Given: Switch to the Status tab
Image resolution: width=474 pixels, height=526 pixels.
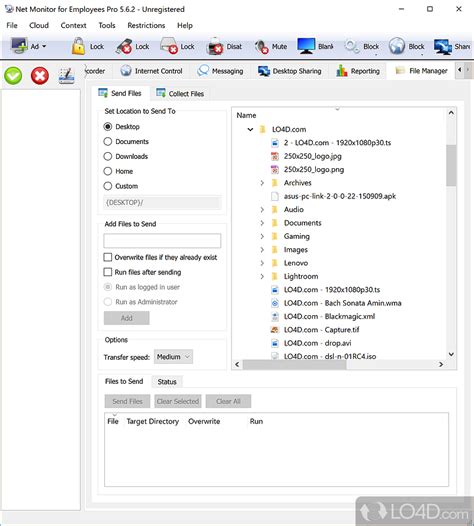Looking at the screenshot, I should coord(167,382).
